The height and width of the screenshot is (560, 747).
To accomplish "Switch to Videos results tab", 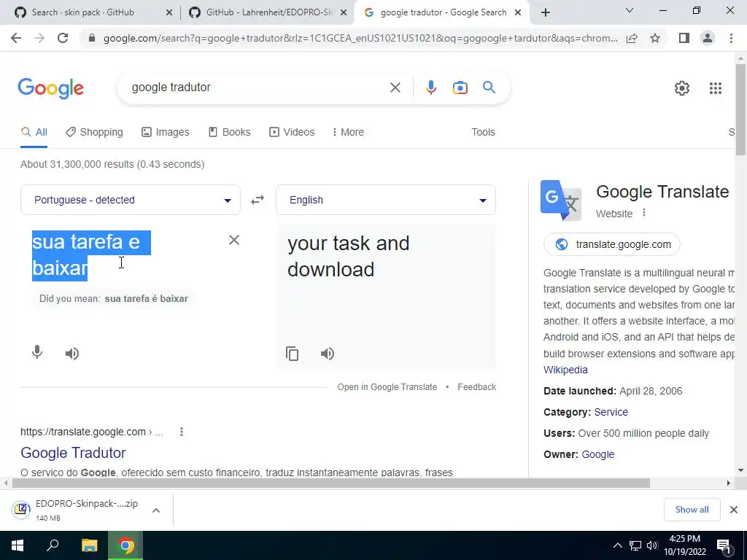I will [x=292, y=132].
